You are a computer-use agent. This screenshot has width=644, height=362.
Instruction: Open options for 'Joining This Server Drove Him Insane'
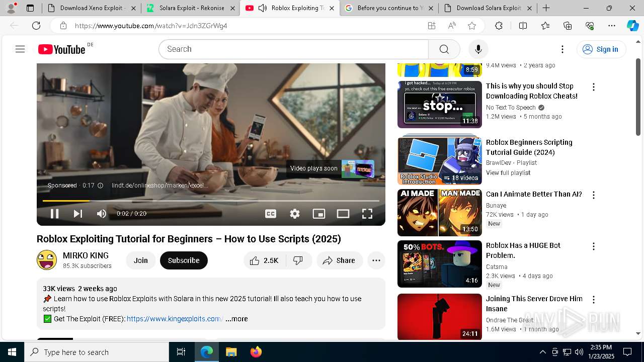(x=594, y=300)
